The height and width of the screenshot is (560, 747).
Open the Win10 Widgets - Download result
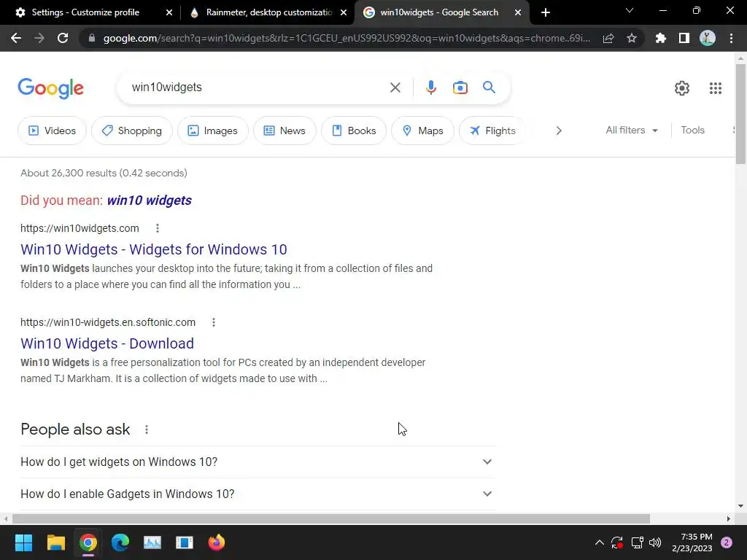tap(107, 343)
